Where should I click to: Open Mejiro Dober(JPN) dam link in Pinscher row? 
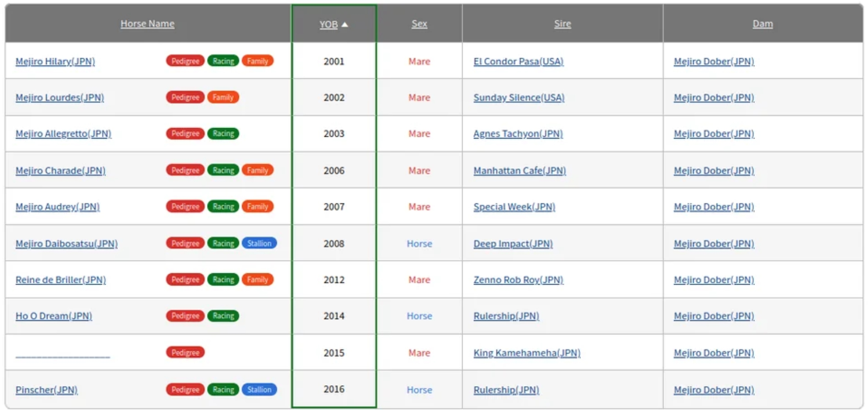pos(714,389)
